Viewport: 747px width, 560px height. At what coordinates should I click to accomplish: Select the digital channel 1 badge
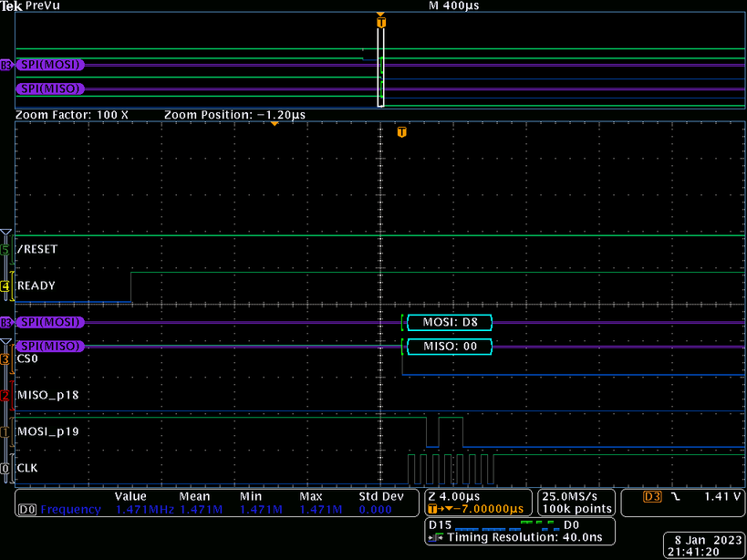pyautogui.click(x=5, y=432)
